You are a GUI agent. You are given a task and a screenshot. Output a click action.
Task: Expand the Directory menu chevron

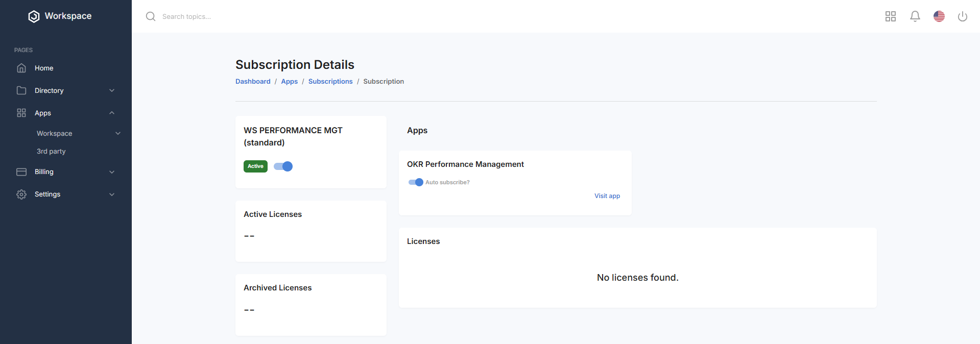(112, 90)
